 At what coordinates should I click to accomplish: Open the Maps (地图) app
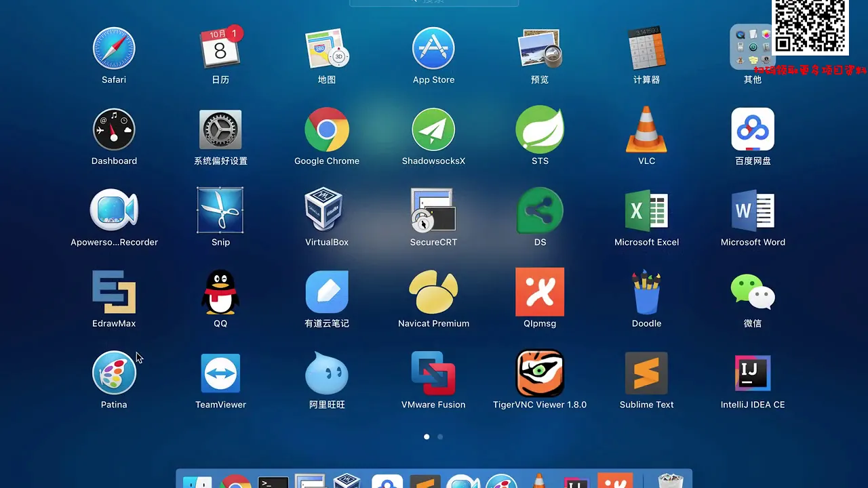(x=327, y=48)
